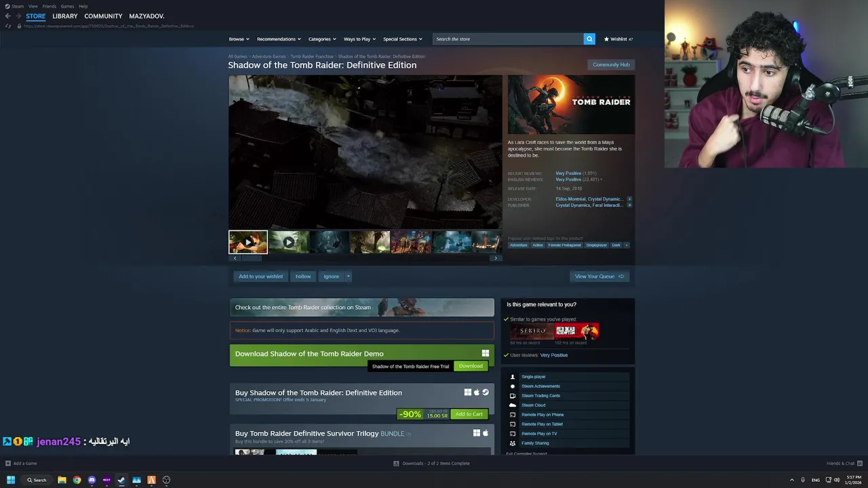Add the game to your wishlist

260,277
